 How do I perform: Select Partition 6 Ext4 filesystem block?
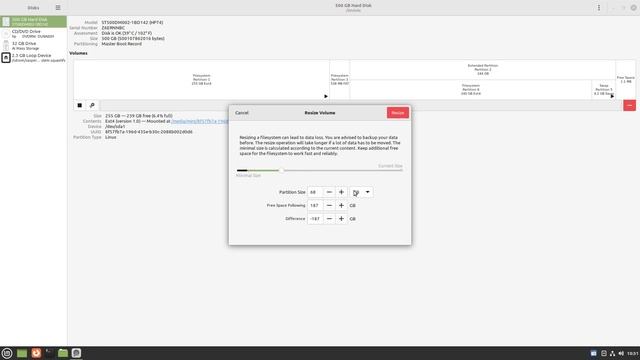click(471, 89)
